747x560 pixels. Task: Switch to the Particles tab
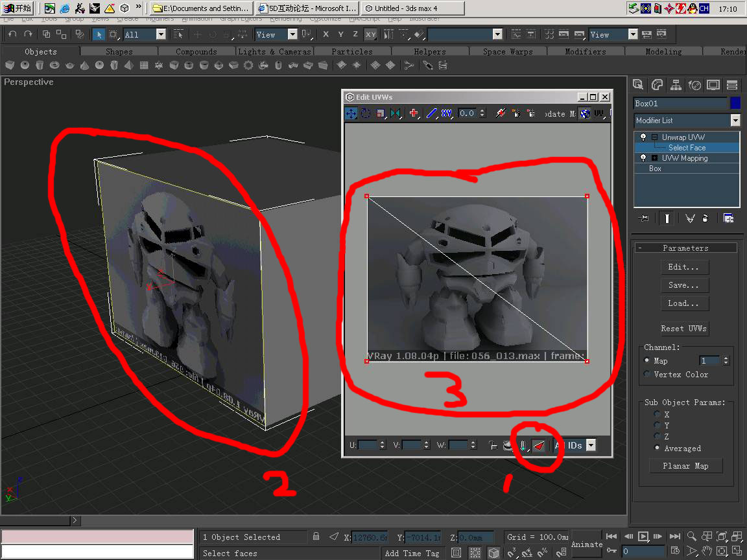[x=352, y=51]
